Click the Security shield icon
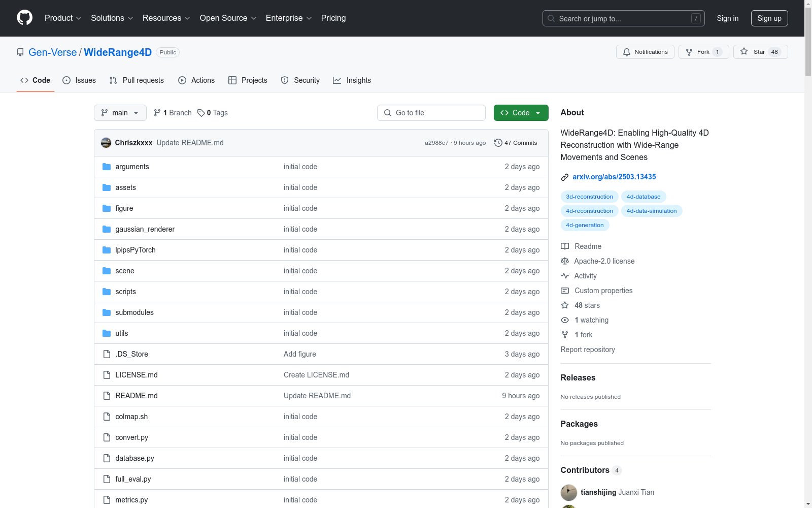812x508 pixels. 285,80
